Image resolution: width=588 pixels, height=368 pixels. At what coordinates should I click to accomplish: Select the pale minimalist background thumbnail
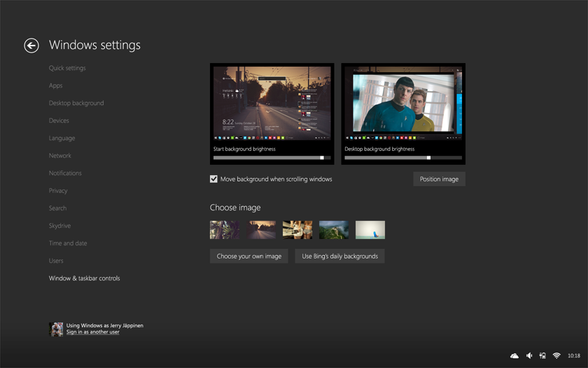tap(370, 230)
